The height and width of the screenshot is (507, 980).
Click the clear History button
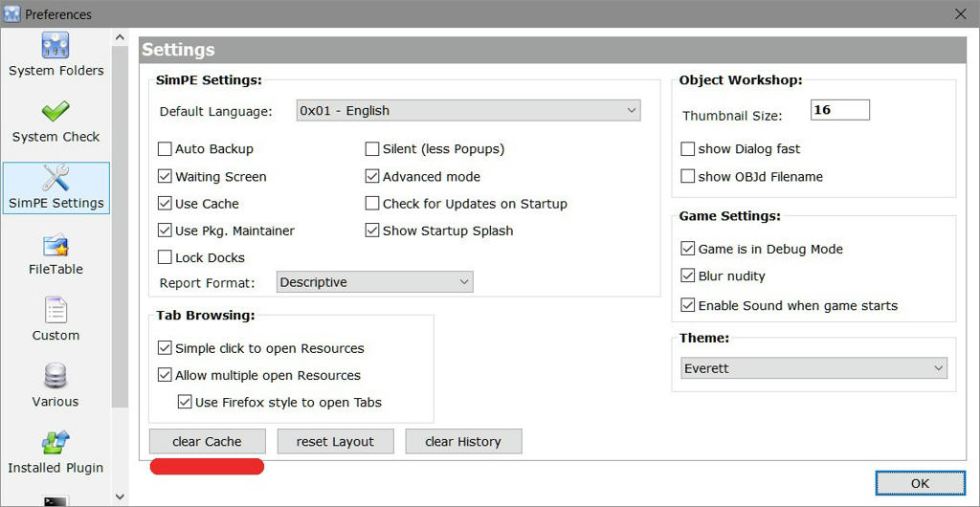(463, 441)
